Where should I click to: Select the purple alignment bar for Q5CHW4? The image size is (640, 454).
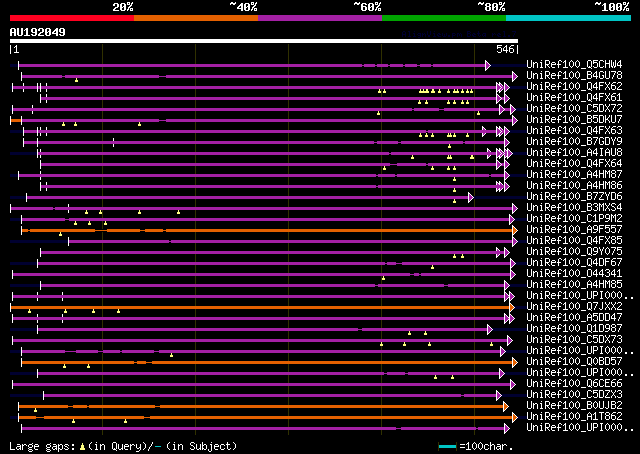(x=254, y=65)
